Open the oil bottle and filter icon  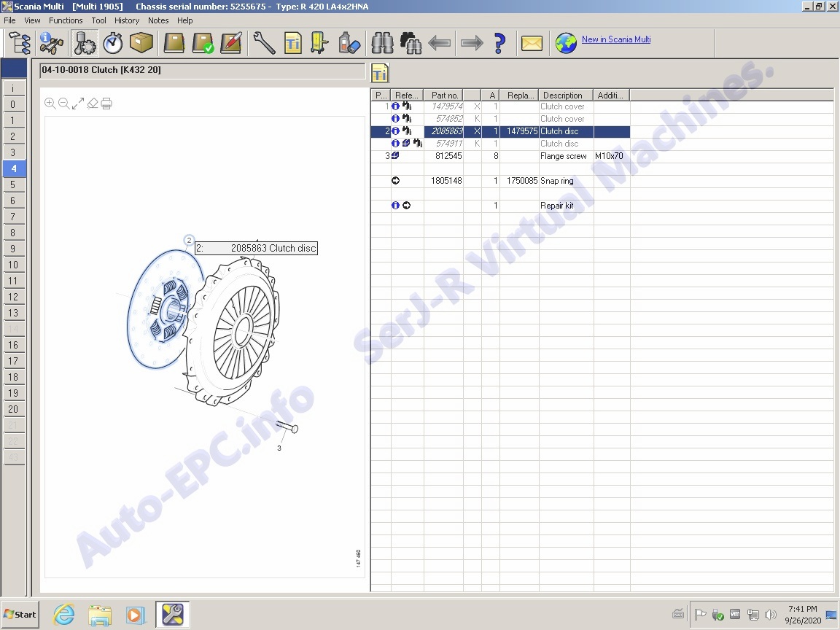(349, 43)
